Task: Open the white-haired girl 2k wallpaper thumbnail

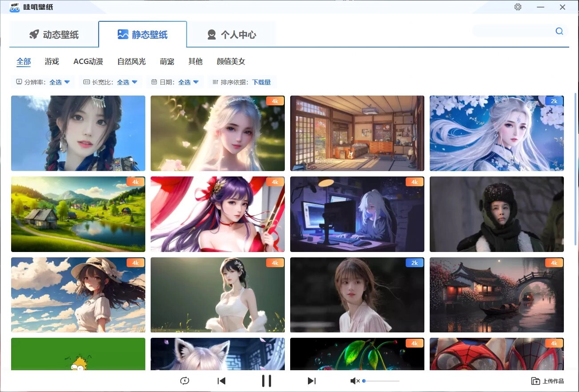Action: (x=496, y=133)
